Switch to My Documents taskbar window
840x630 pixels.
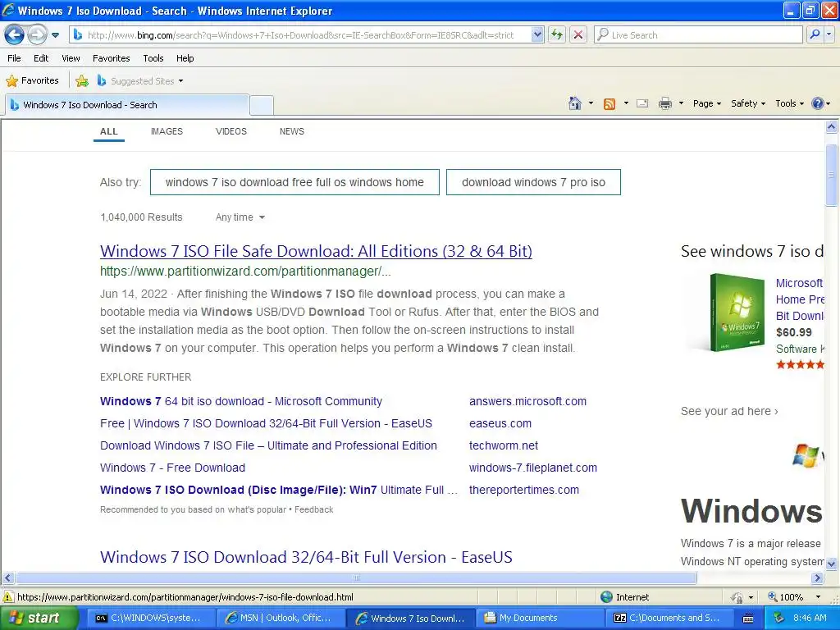(x=541, y=618)
